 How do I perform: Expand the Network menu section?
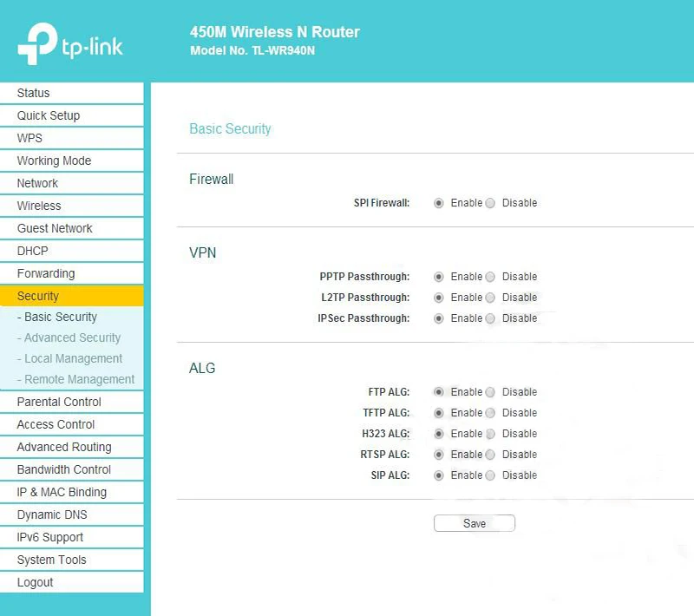click(x=37, y=183)
